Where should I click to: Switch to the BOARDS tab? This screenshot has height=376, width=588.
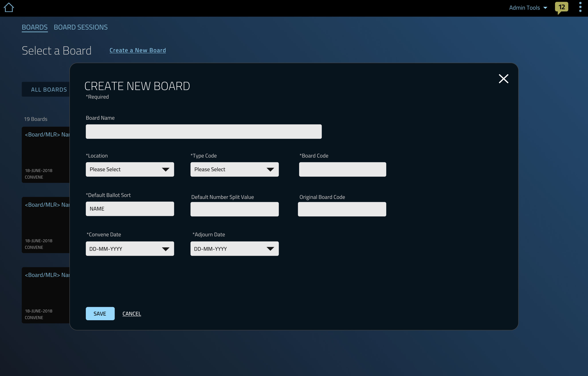click(x=35, y=27)
